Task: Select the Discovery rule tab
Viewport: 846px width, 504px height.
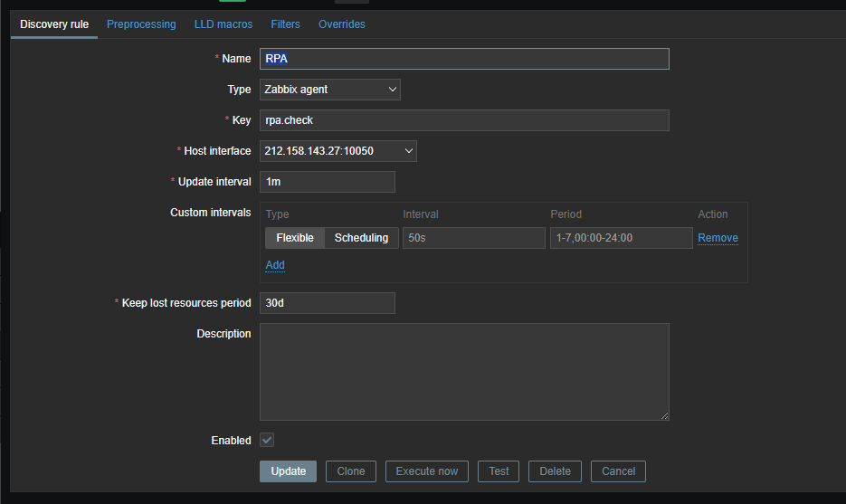Action: click(x=54, y=24)
